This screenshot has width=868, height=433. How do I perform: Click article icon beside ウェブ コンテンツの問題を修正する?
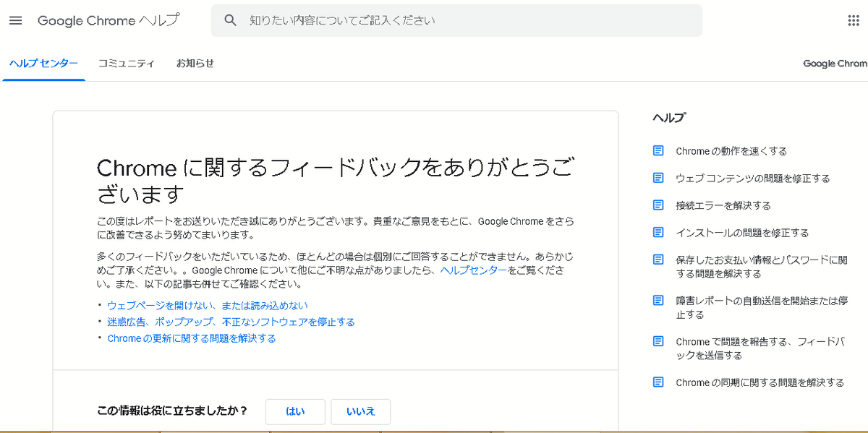(658, 177)
